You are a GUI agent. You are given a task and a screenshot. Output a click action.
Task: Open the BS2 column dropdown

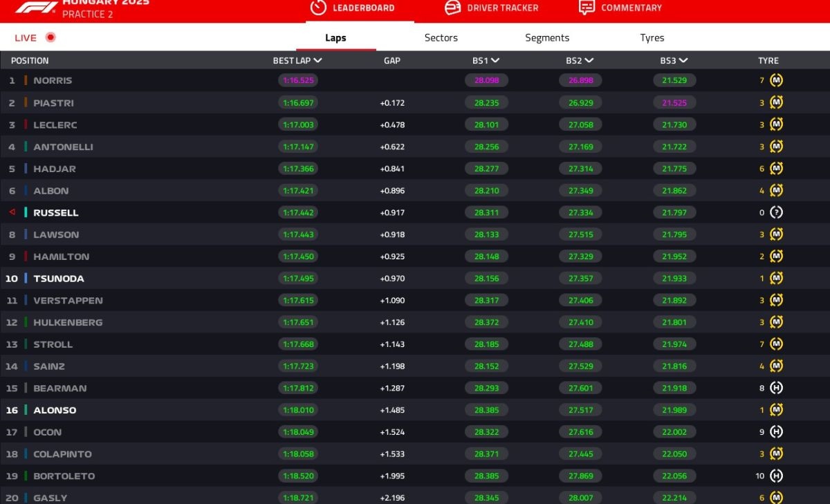click(x=589, y=61)
